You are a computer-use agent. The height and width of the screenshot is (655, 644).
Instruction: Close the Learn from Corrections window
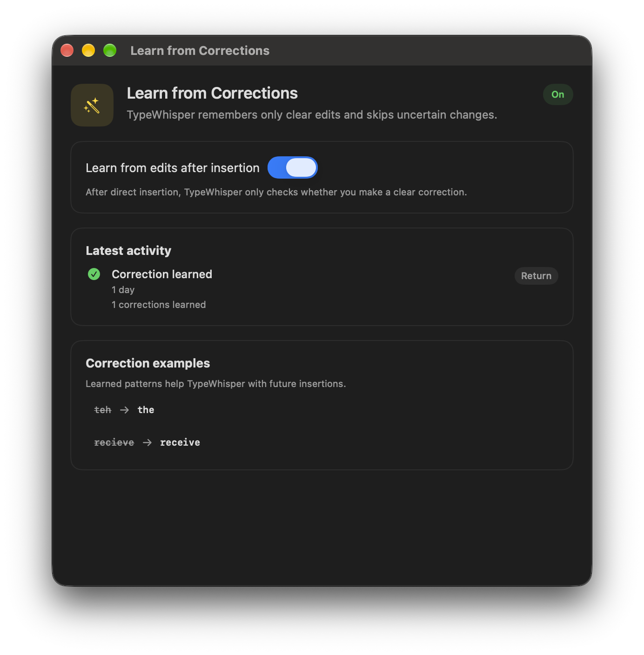[x=67, y=50]
